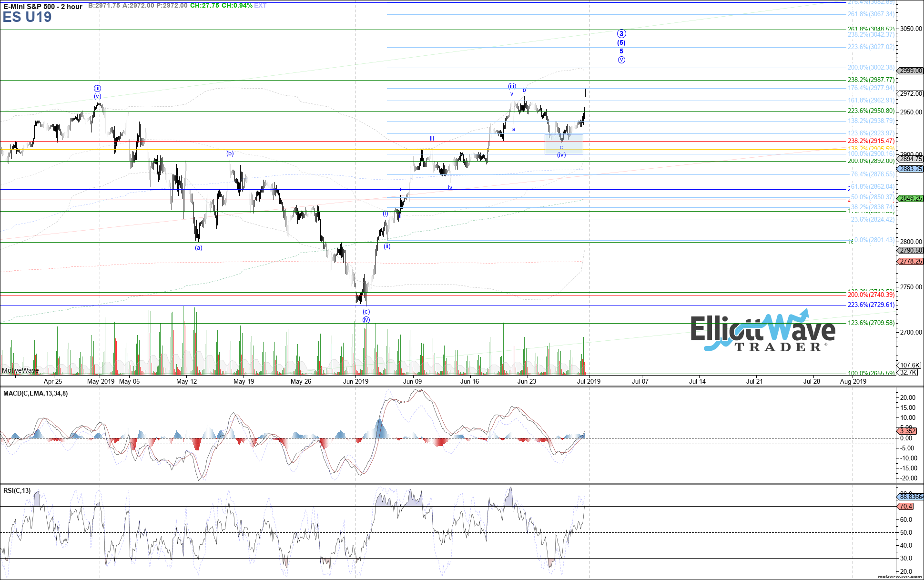Select the blue 223.6%(2729.61) Fibonacci label
The image size is (924, 580).
(871, 305)
